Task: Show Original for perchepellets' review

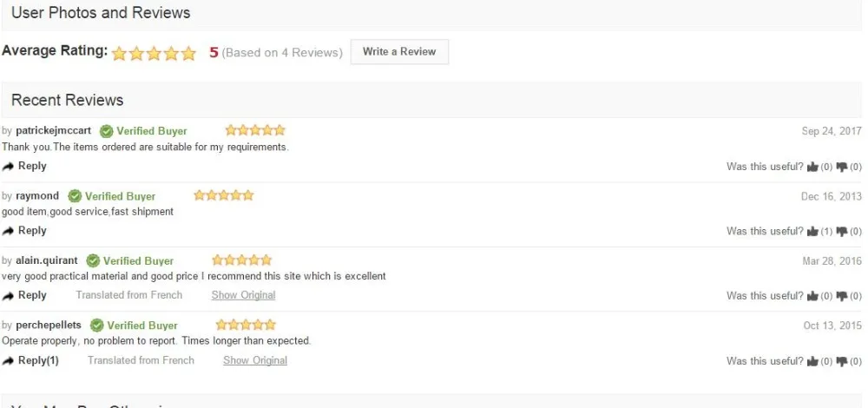Action: pyautogui.click(x=255, y=360)
